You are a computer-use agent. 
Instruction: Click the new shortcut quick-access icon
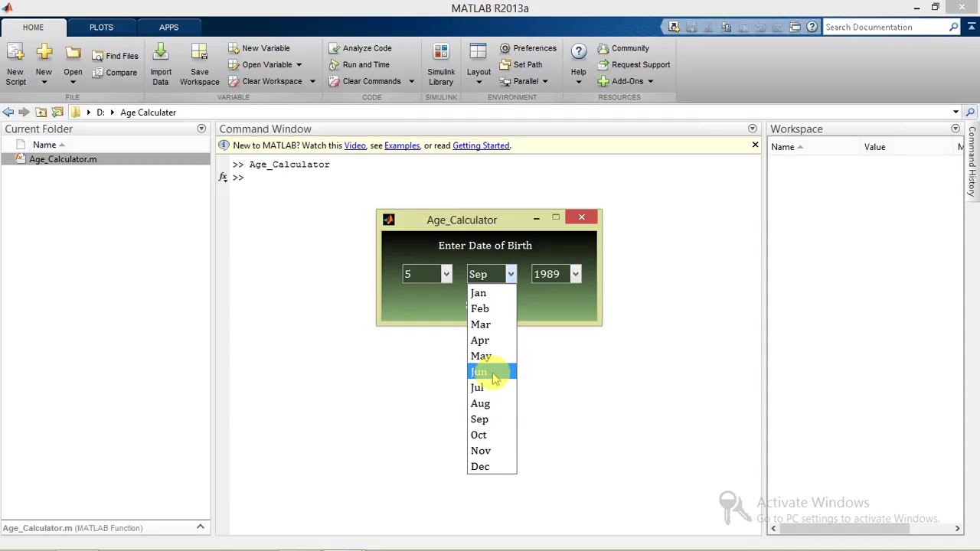674,28
